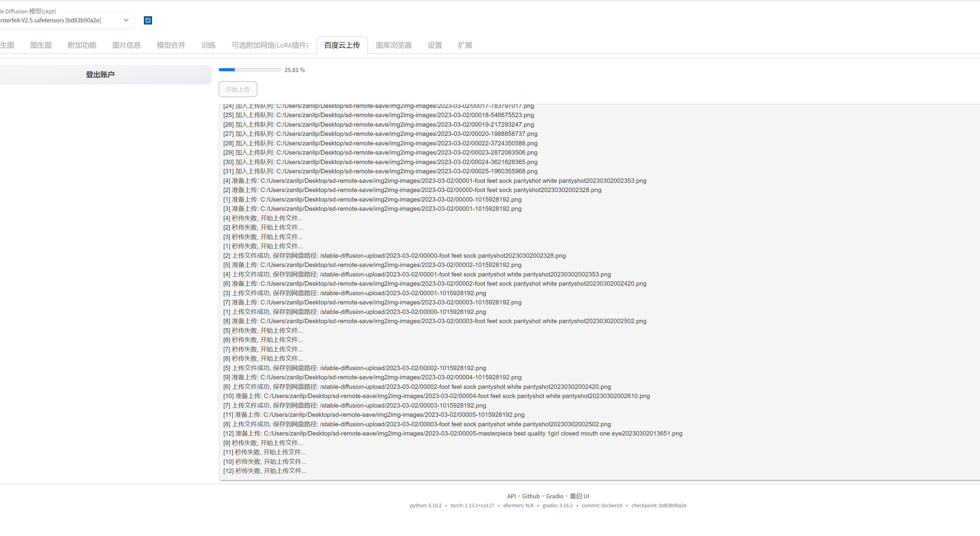Open the 附加功能 tab
This screenshot has width=980, height=536.
[x=82, y=45]
